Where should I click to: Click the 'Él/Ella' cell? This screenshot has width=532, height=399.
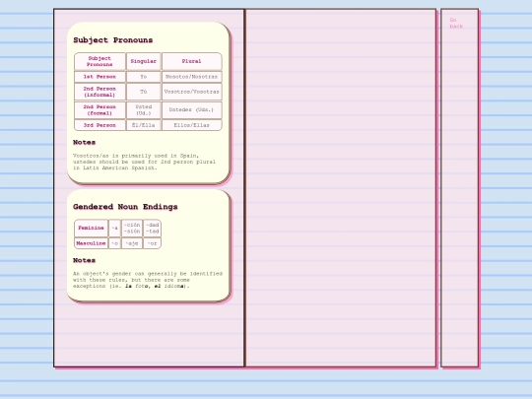click(144, 125)
